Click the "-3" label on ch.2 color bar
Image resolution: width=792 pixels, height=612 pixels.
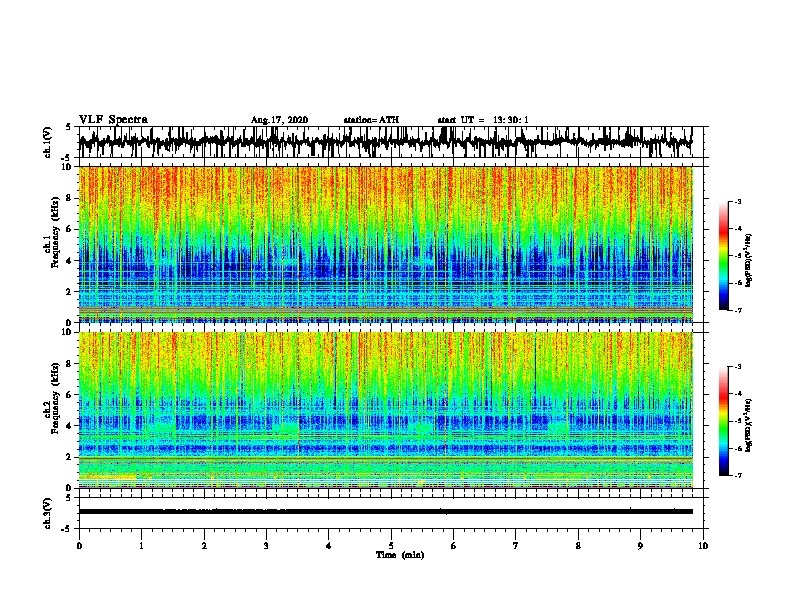[738, 367]
